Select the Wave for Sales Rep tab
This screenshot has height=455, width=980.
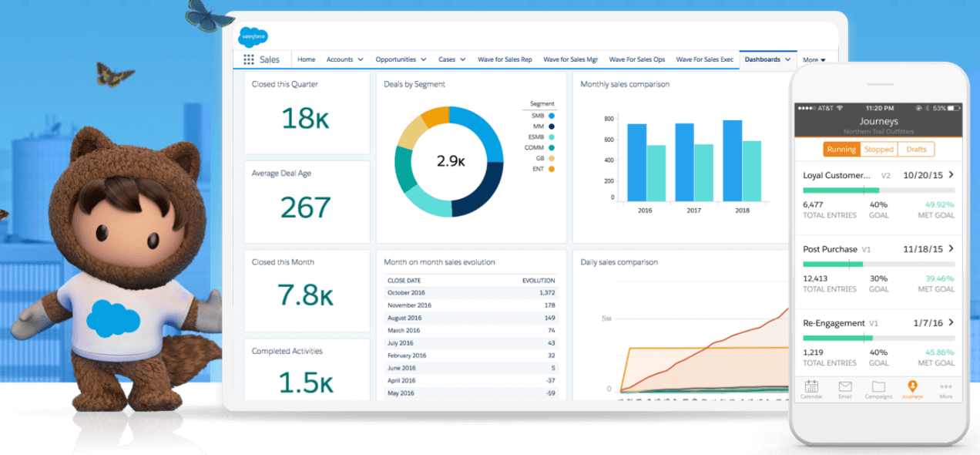pyautogui.click(x=505, y=59)
